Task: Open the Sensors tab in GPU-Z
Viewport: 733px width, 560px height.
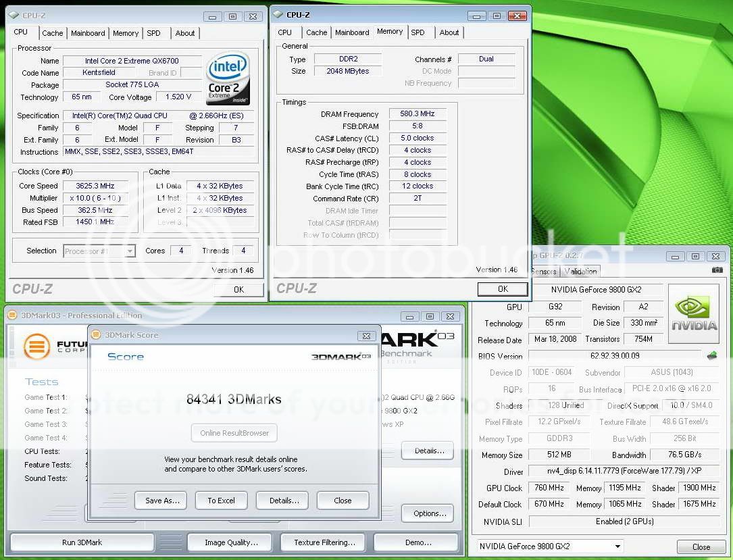Action: click(544, 271)
